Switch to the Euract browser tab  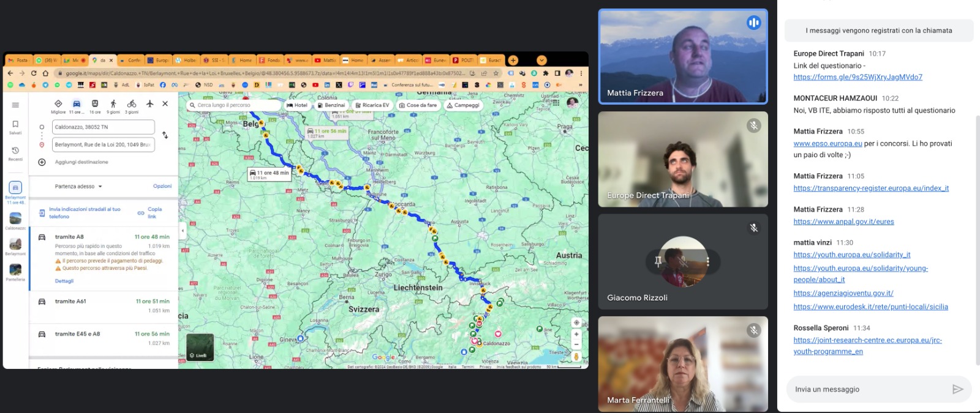click(x=491, y=60)
